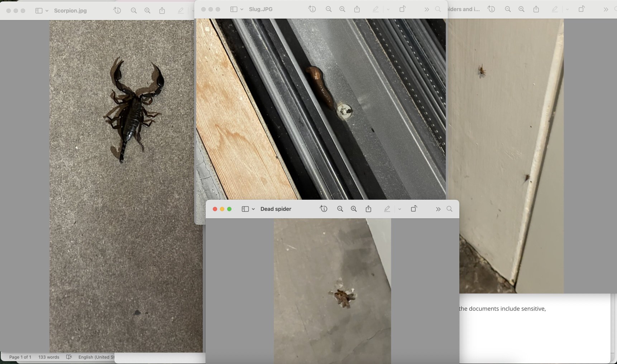Screen dimensions: 617x364
Task: Click the spell check icon in status bar
Action: pyautogui.click(x=69, y=357)
